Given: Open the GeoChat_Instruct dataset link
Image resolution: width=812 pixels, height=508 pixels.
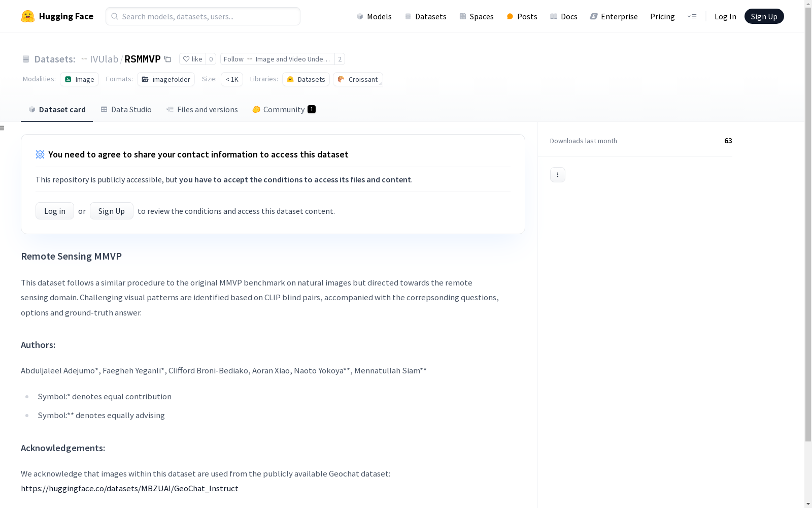Looking at the screenshot, I should click(129, 488).
